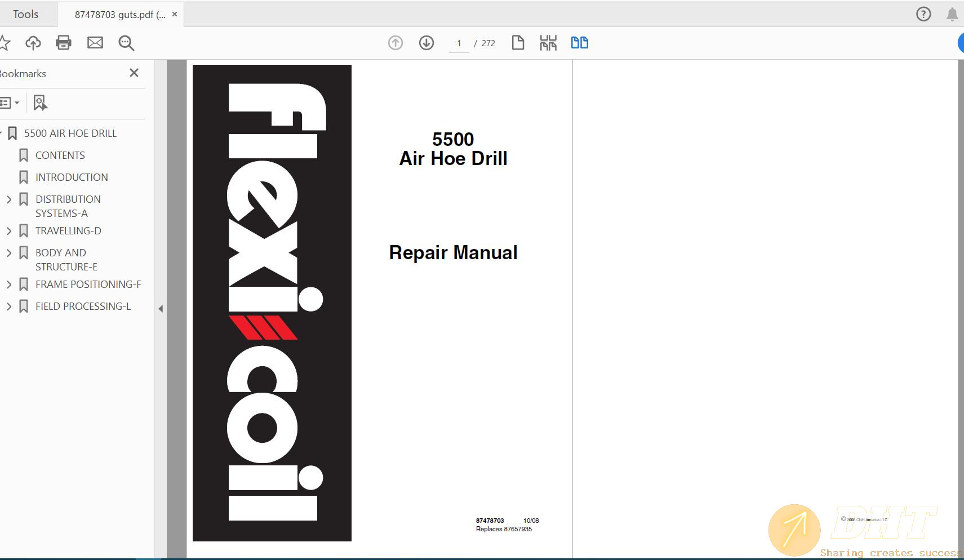The height and width of the screenshot is (560, 964).
Task: Expand the DISTRIBUTION SYSTEMS-A bookmark
Action: coord(9,199)
